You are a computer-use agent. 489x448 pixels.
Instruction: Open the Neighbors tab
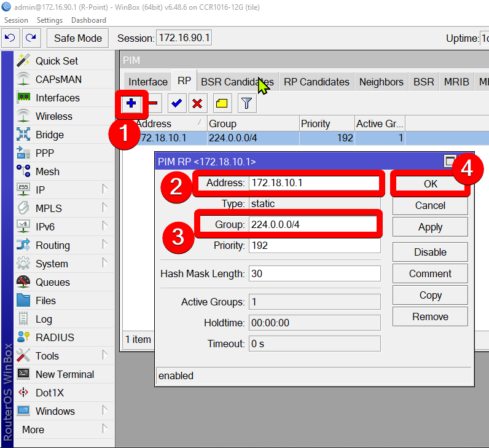tap(381, 82)
